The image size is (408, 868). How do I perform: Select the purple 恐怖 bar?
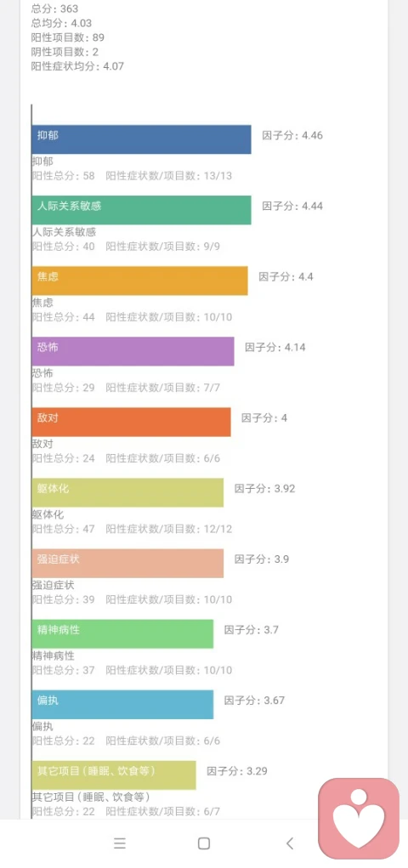tap(133, 351)
